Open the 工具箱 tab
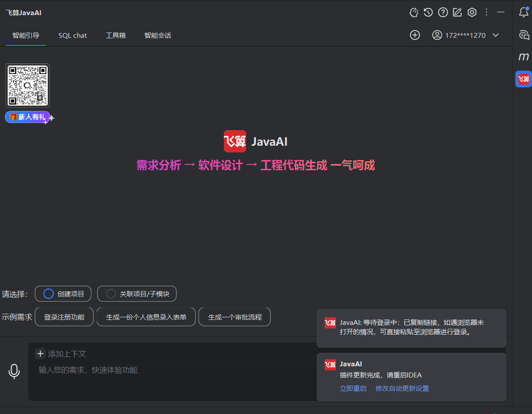532x414 pixels. pos(115,35)
